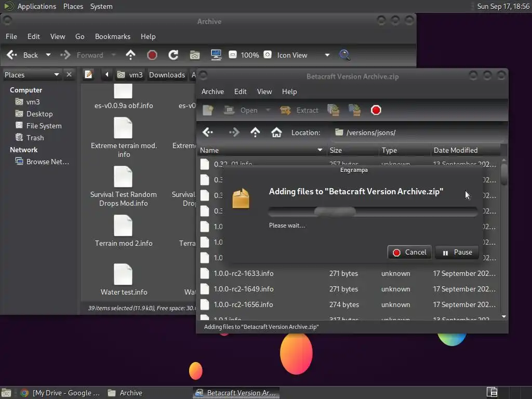The height and width of the screenshot is (399, 532).
Task: Select Water test.info file icon
Action: point(124,280)
